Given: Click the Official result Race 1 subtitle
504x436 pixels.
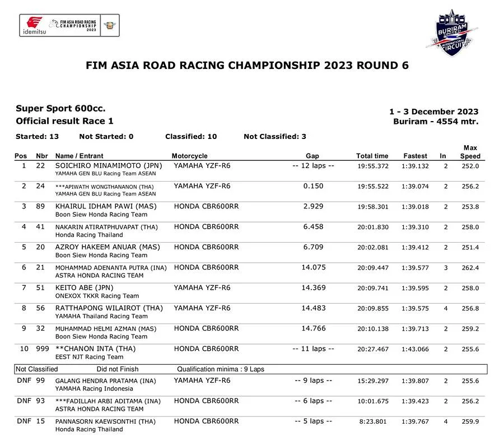Looking at the screenshot, I should pos(64,121).
